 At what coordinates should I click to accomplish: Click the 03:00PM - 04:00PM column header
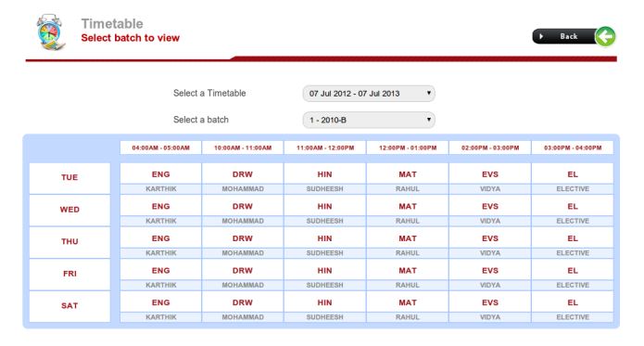click(x=573, y=147)
